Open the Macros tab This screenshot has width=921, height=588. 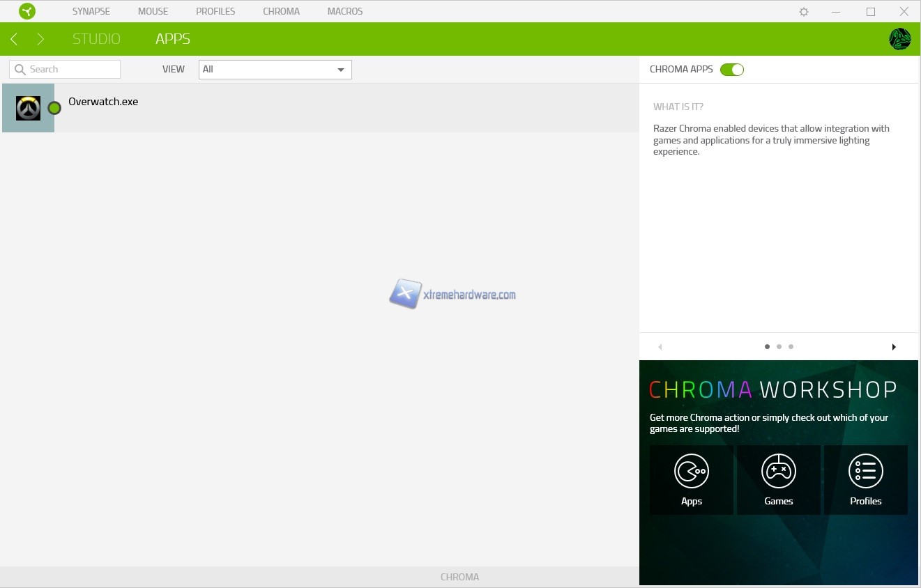[x=344, y=12]
